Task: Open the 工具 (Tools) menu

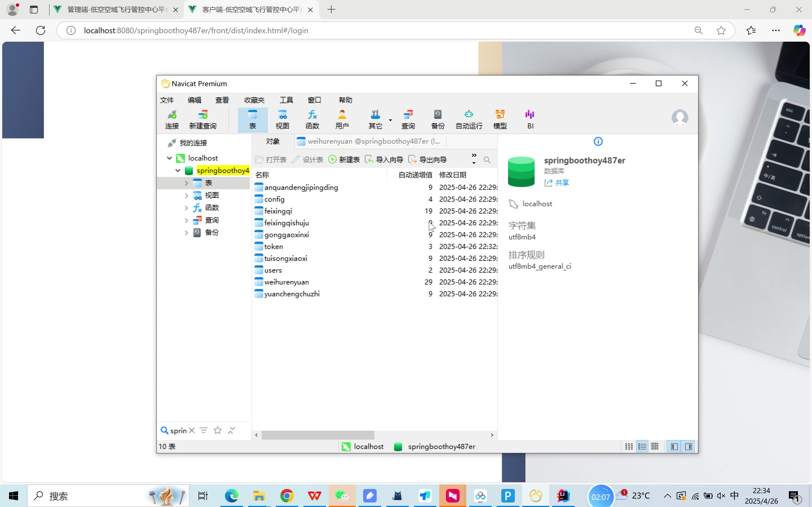Action: tap(286, 100)
